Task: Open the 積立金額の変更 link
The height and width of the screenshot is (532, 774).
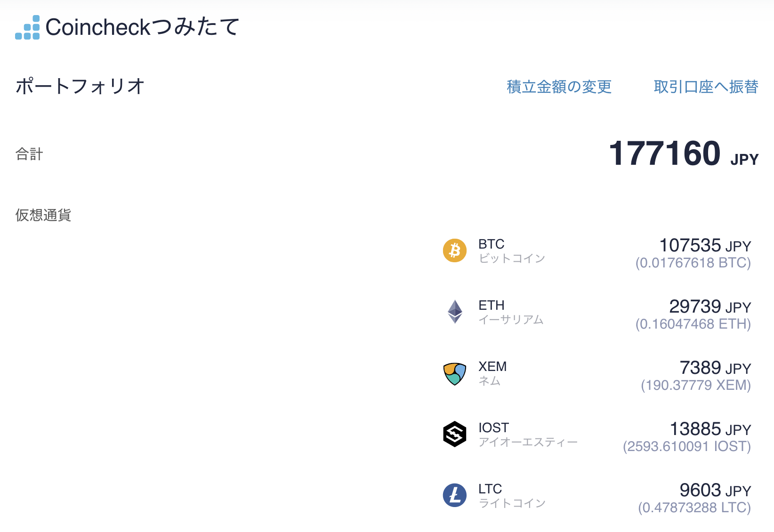Action: tap(559, 87)
